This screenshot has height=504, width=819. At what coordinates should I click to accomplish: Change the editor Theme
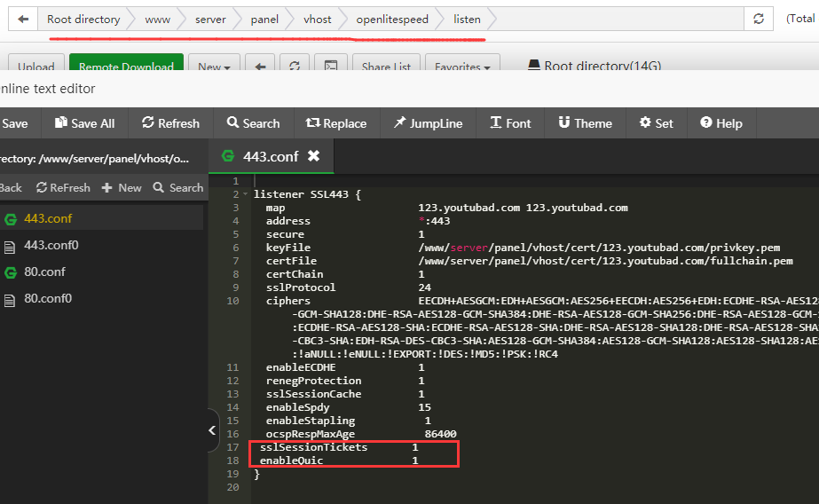point(585,123)
